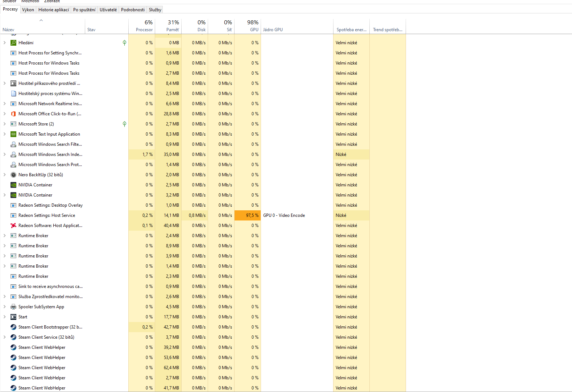Screen dimensions: 572x392
Task: Click the 0,8 MB/s disk value
Action: pos(197,215)
